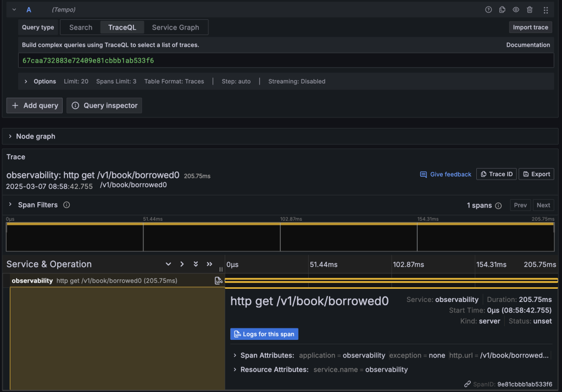Image resolution: width=562 pixels, height=392 pixels.
Task: Open the query help icon
Action: coord(488,10)
